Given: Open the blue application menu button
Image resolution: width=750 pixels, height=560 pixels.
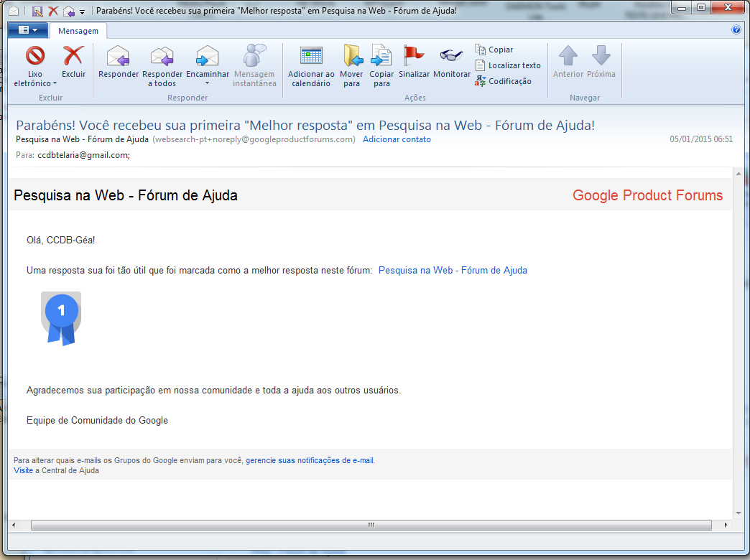Looking at the screenshot, I should [28, 30].
